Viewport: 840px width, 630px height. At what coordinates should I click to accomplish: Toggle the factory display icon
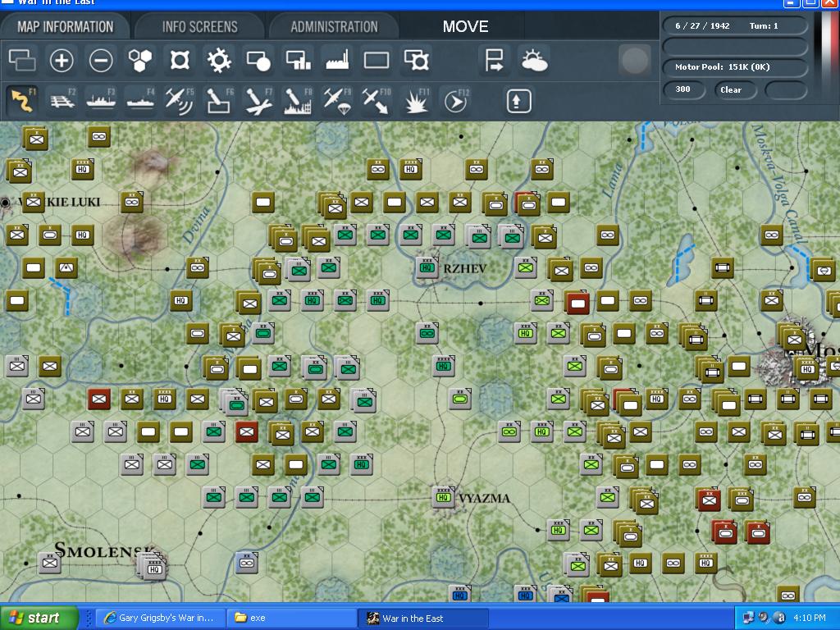[337, 60]
